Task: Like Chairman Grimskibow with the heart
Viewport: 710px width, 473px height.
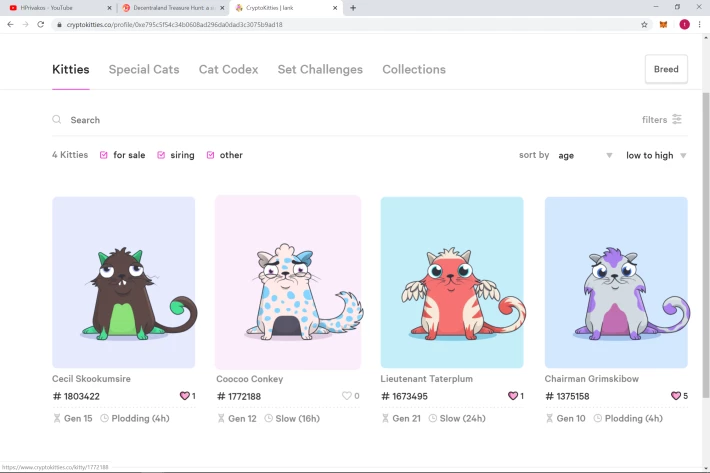Action: pyautogui.click(x=676, y=396)
